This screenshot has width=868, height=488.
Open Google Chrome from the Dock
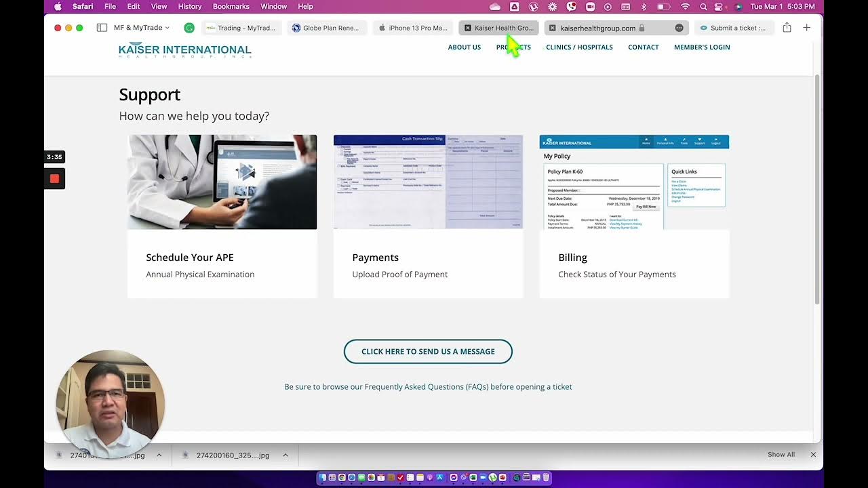pos(342,478)
